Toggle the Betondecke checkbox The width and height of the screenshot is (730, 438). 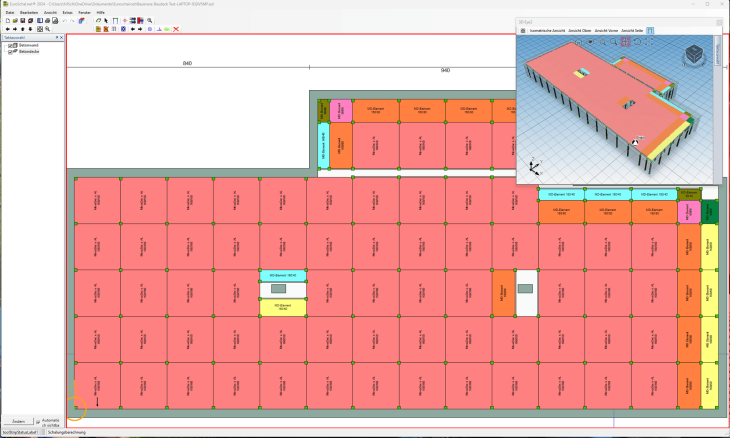click(9, 51)
